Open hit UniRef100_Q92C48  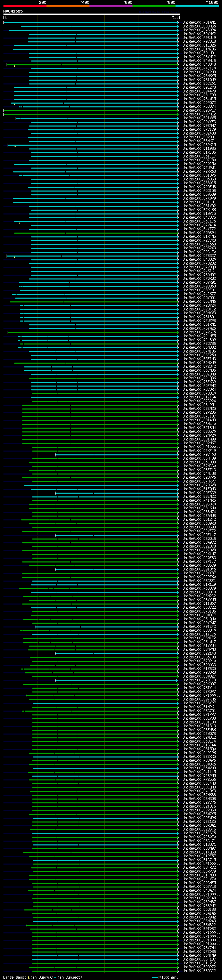click(199, 898)
